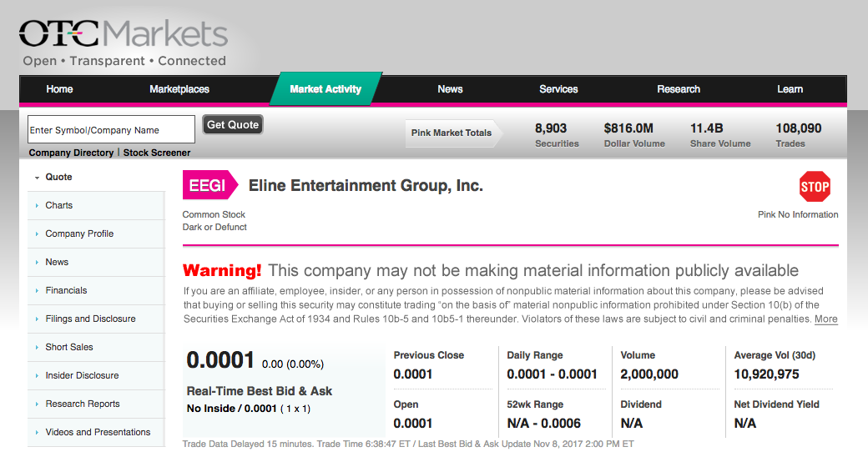This screenshot has width=868, height=462.
Task: Click the N/A - 0.0006 52wk range value
Action: pos(543,424)
